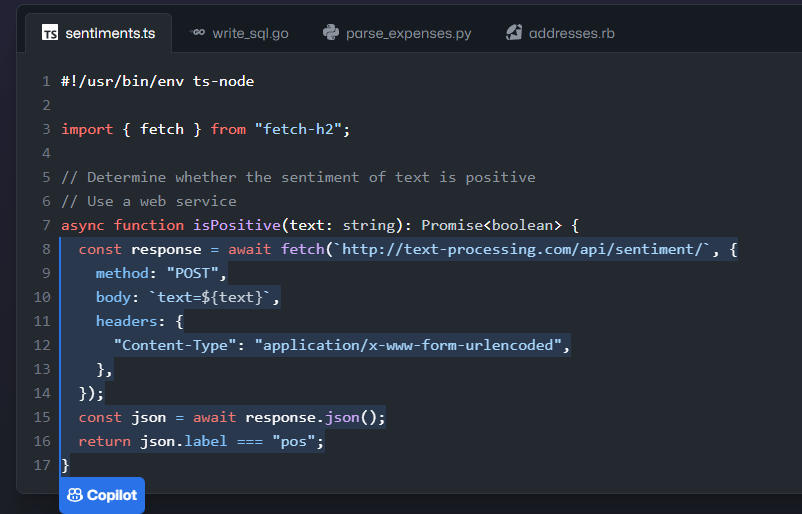802x514 pixels.
Task: Switch to the sentiments.ts tab
Action: pos(98,33)
